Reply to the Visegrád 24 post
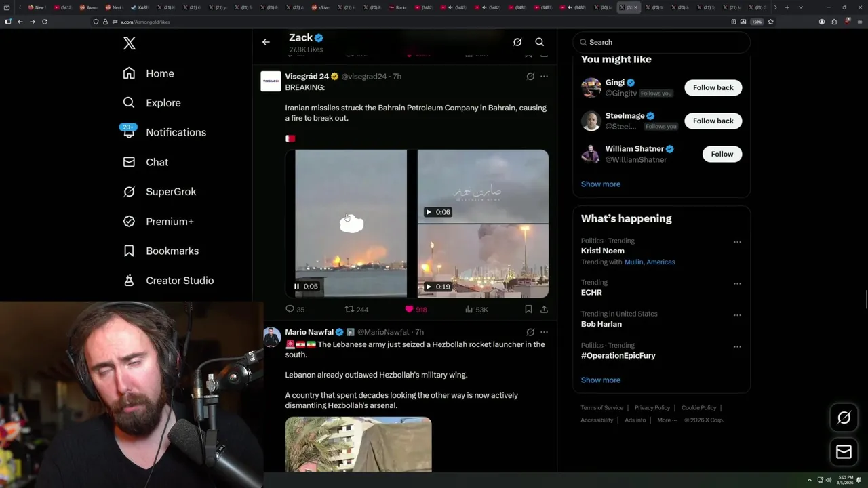The image size is (868, 488). coord(295,309)
